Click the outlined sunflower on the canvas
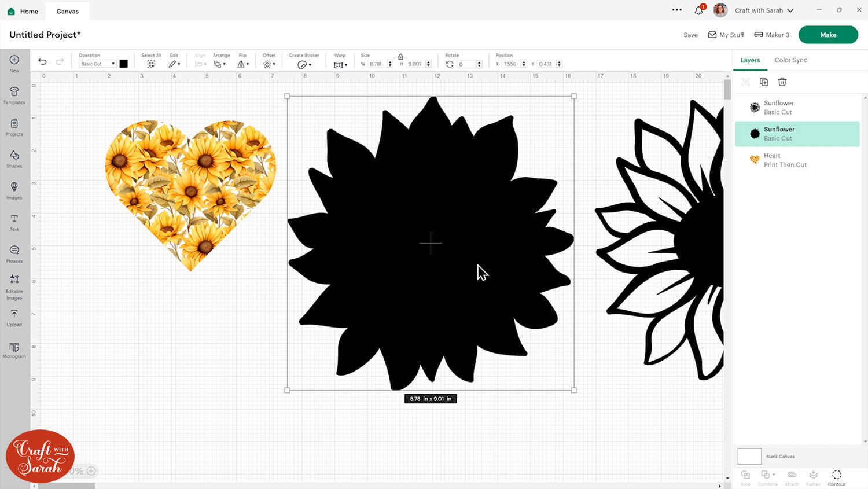The height and width of the screenshot is (489, 868). tap(660, 240)
